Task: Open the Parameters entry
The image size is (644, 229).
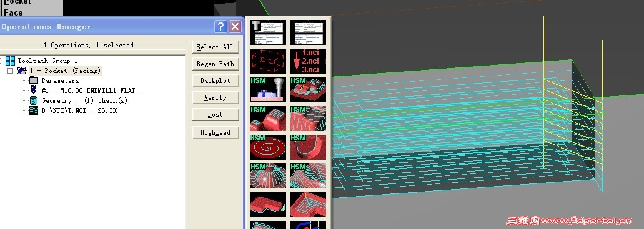Action: click(60, 81)
